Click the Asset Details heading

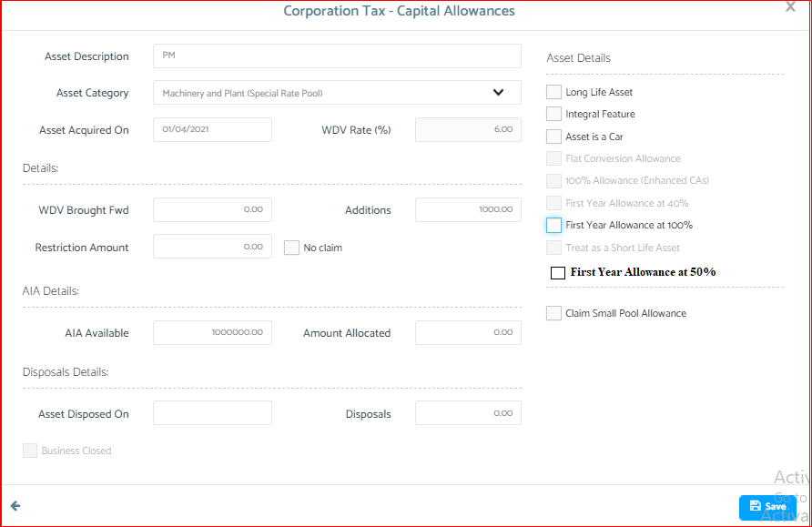(x=578, y=58)
